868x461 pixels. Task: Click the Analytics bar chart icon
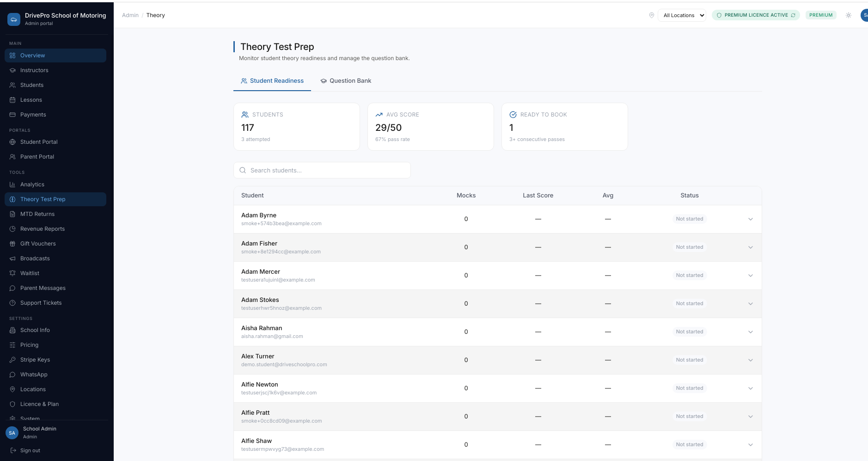tap(12, 184)
